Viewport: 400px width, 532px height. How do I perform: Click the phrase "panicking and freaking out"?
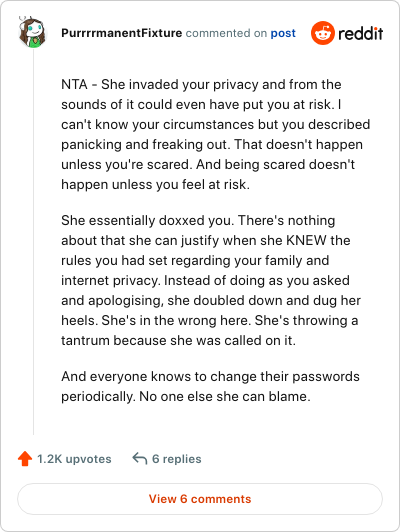click(x=144, y=145)
